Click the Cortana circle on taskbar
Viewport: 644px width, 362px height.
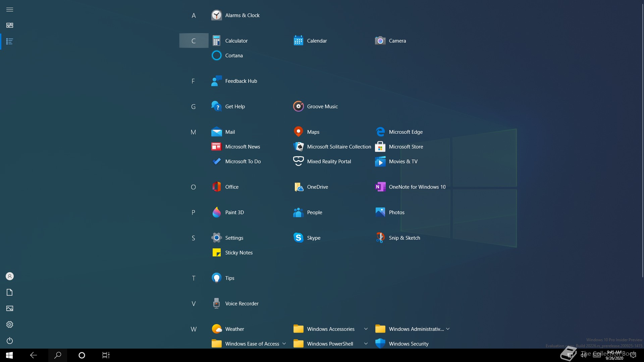click(x=82, y=355)
